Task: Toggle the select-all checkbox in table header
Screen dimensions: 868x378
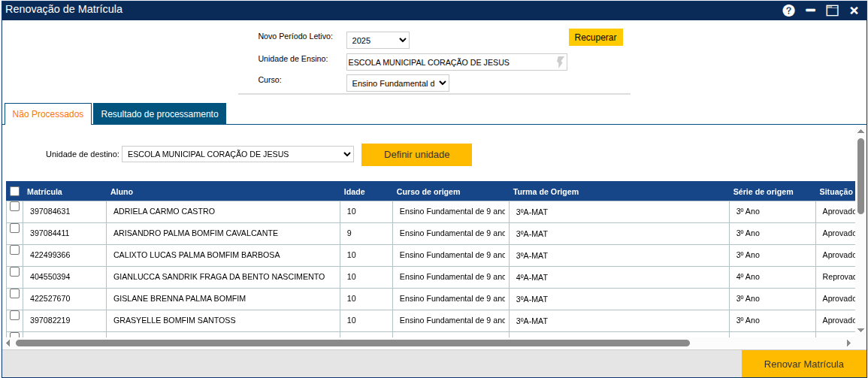Action: click(x=14, y=192)
